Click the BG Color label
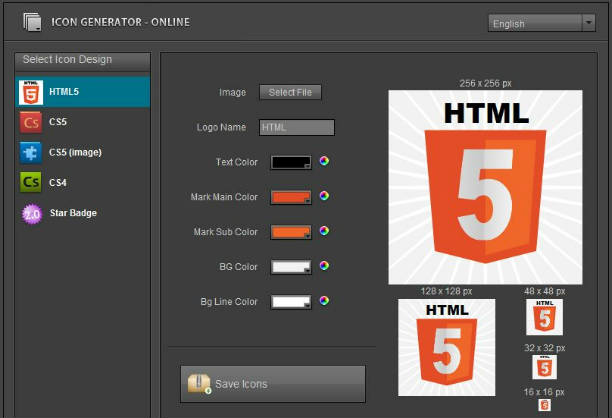The height and width of the screenshot is (418, 612). point(238,267)
